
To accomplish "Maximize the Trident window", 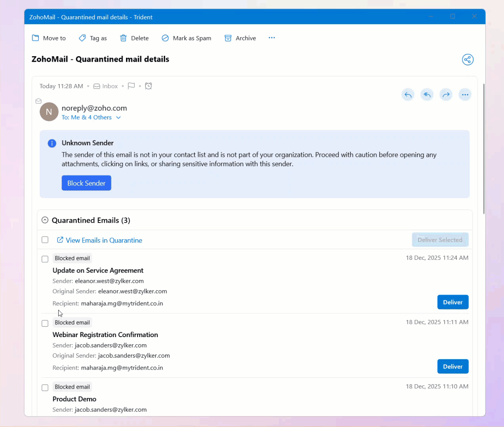I will pos(452,17).
